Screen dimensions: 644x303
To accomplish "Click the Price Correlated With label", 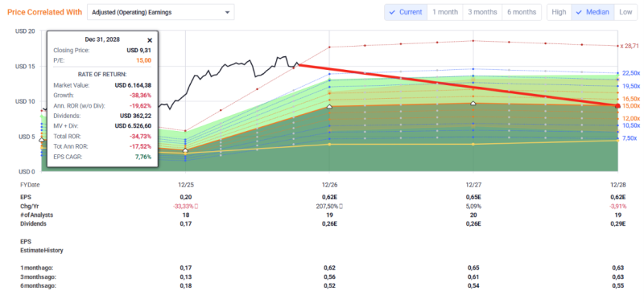I will pos(45,12).
